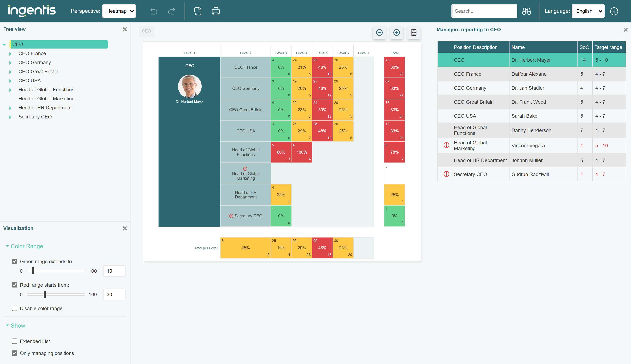Collapse the Color Range section
This screenshot has height=364, width=631.
coord(7,246)
